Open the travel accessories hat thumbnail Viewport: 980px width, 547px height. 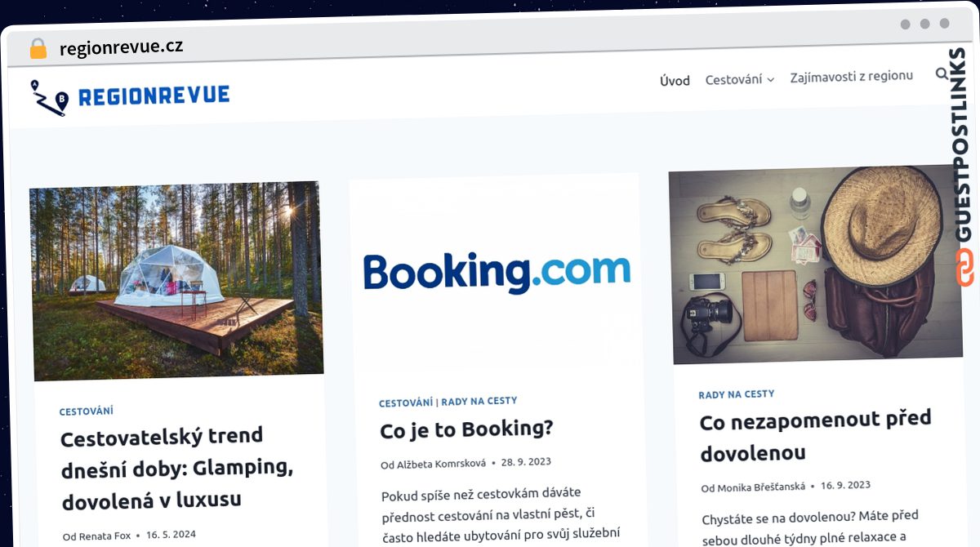(815, 265)
